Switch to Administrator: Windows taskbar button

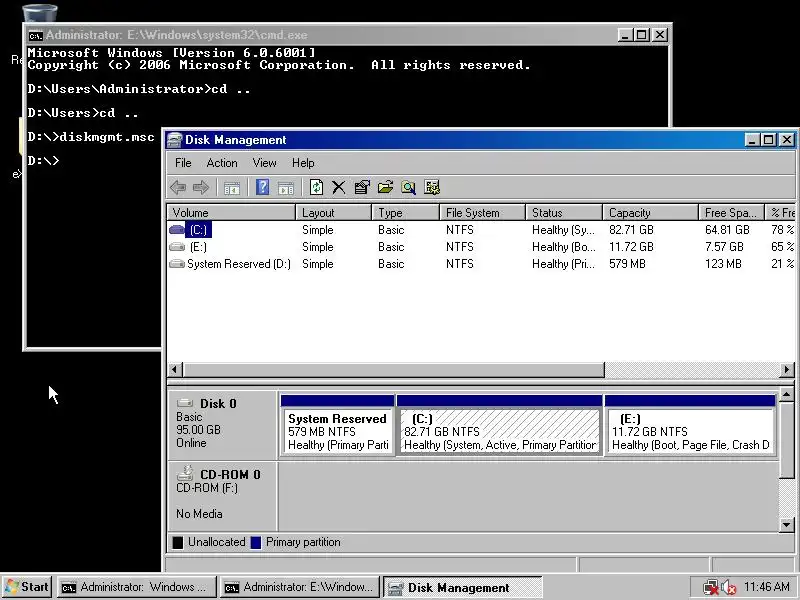pyautogui.click(x=137, y=587)
